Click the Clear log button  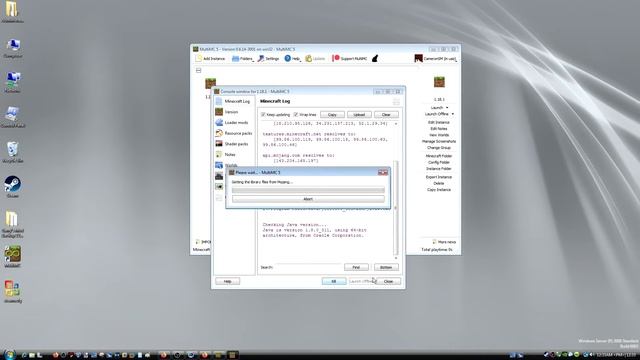click(x=386, y=115)
